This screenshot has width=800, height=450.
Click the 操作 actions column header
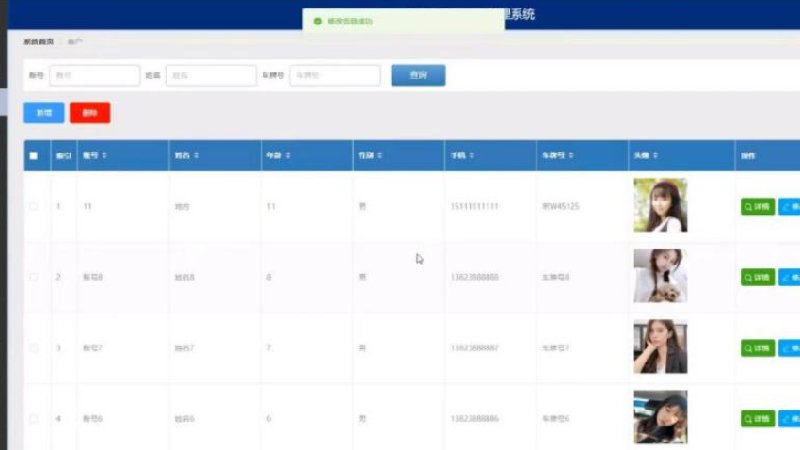(748, 156)
